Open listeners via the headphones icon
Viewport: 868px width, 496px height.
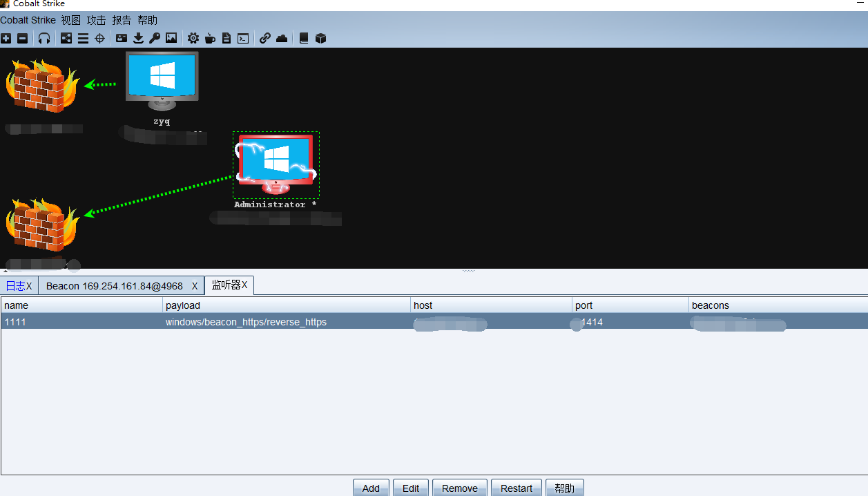point(44,39)
